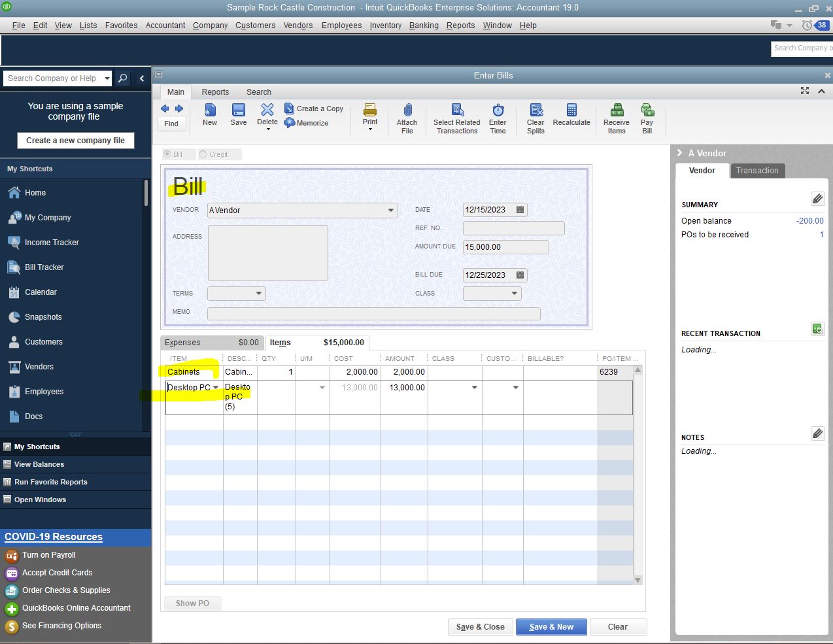This screenshot has height=644, width=833.
Task: Click the MEMO input field
Action: click(x=373, y=314)
